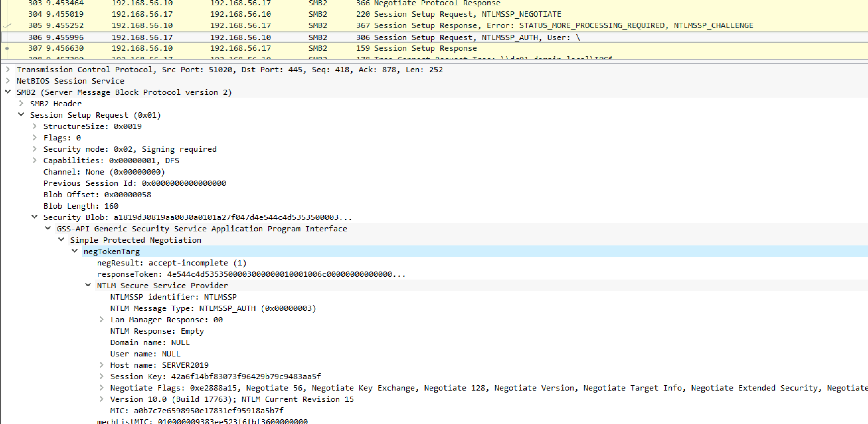Collapse the NTLM Secure Service Provider node
This screenshot has height=424, width=868.
coord(88,285)
